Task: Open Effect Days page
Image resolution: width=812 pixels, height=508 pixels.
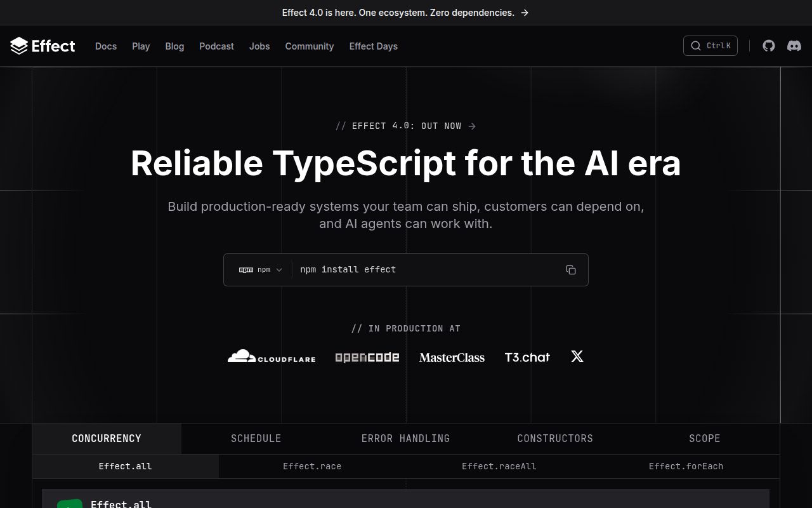Action: point(374,46)
